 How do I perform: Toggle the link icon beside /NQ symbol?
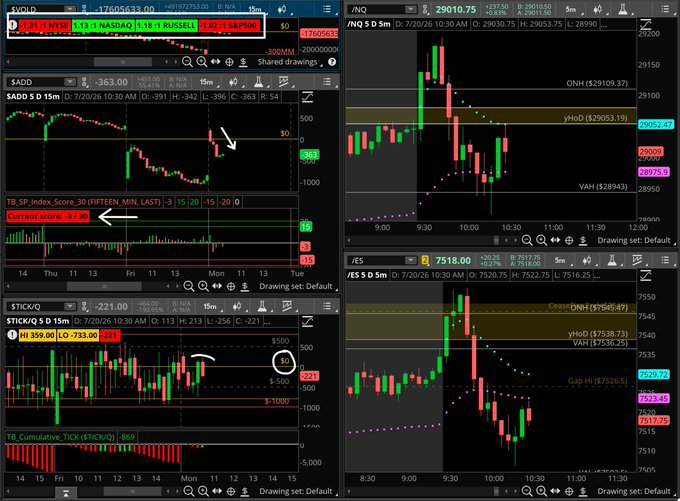(425, 9)
